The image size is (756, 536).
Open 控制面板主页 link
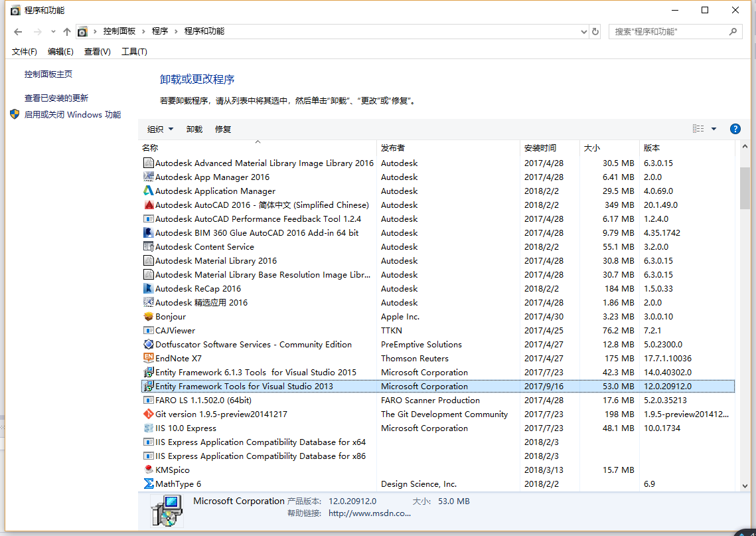click(48, 74)
